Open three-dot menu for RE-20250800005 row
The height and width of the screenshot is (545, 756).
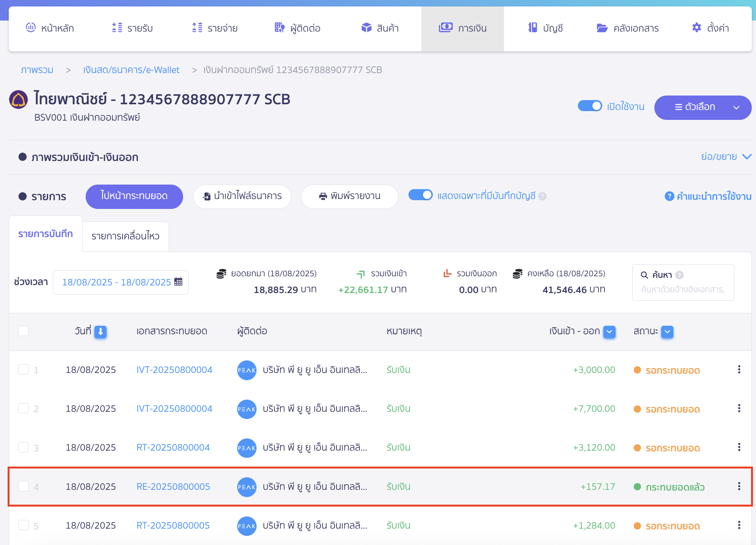(739, 486)
